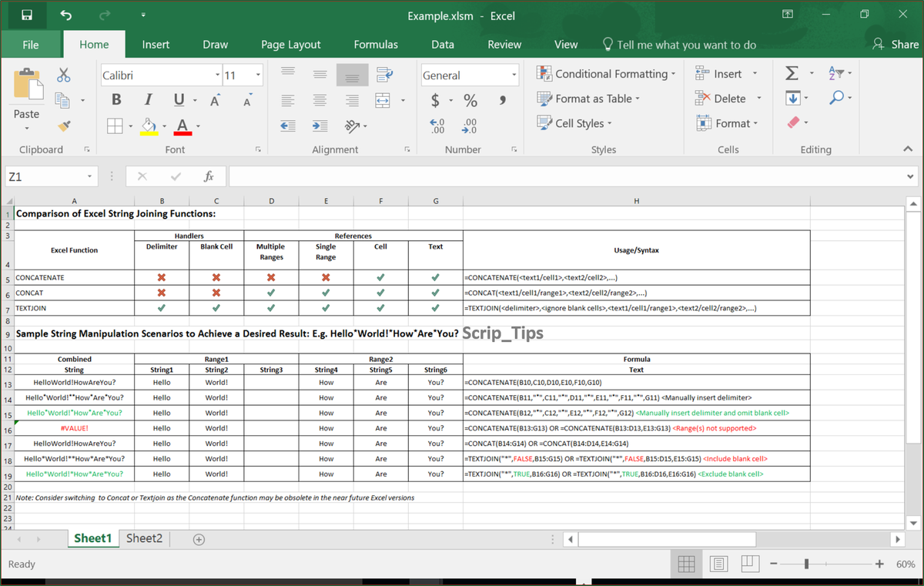Apply Percent style

pyautogui.click(x=470, y=101)
